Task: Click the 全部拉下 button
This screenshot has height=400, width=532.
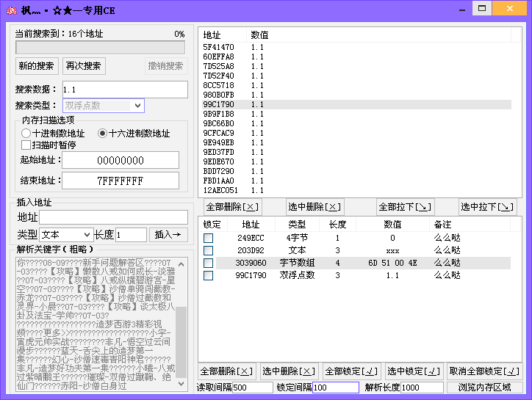Action: coord(406,207)
